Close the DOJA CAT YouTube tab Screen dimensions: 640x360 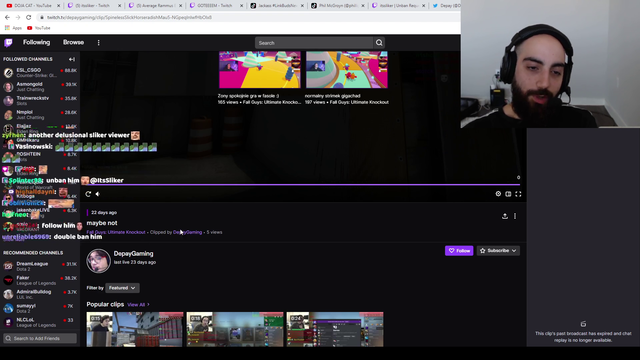coord(58,6)
